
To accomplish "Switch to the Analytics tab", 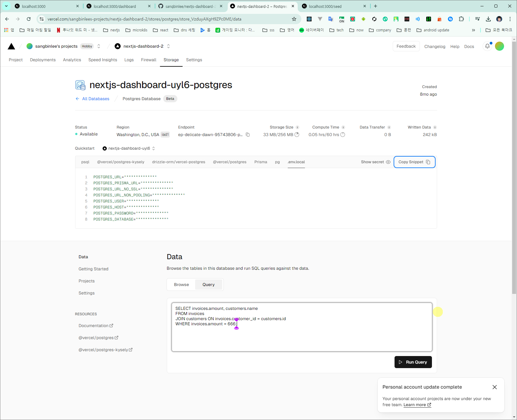I will point(72,60).
